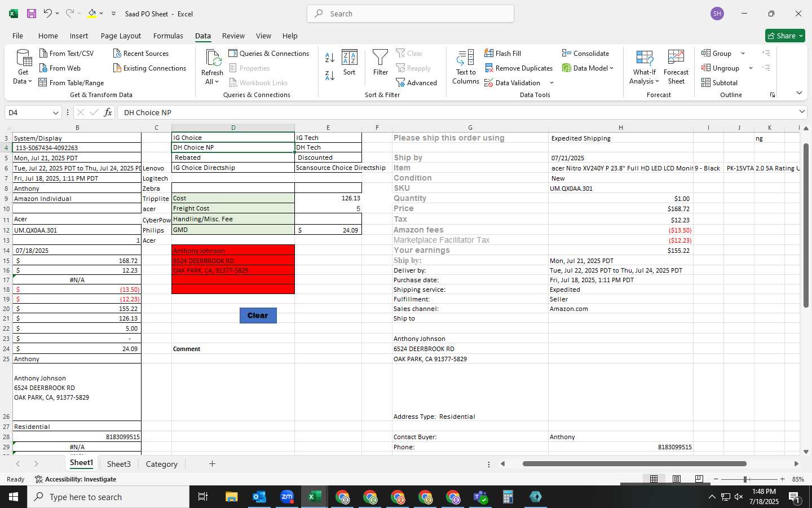Screen dimensions: 812x508
Task: Switch to the Formulas tab
Action: point(168,36)
